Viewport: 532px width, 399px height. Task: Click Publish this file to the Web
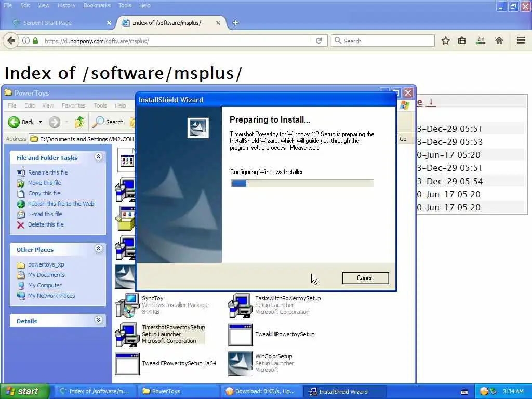(61, 204)
